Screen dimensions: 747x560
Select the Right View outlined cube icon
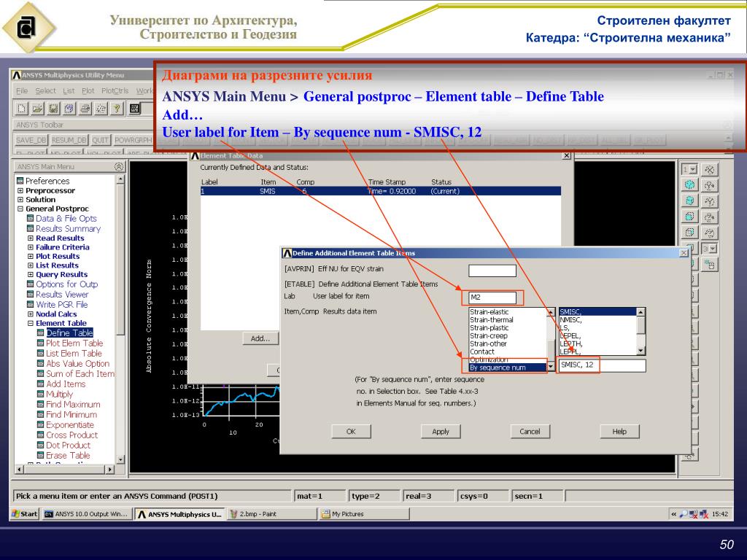[x=689, y=233]
